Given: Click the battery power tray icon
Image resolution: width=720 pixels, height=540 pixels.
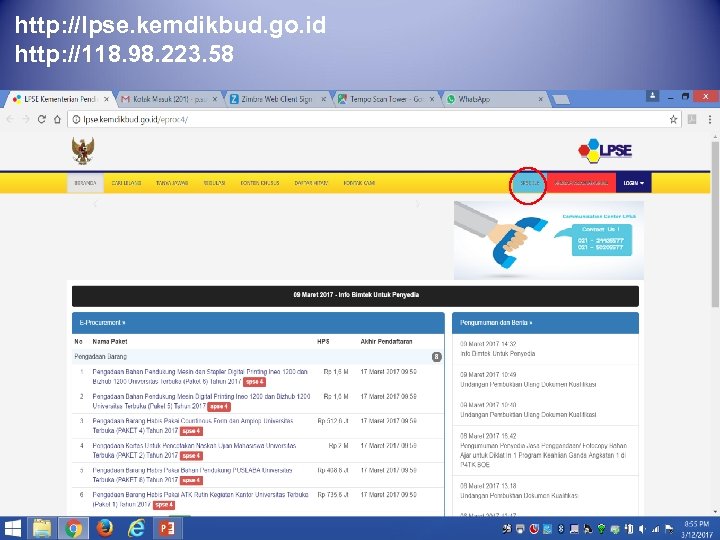Looking at the screenshot, I should [629, 529].
